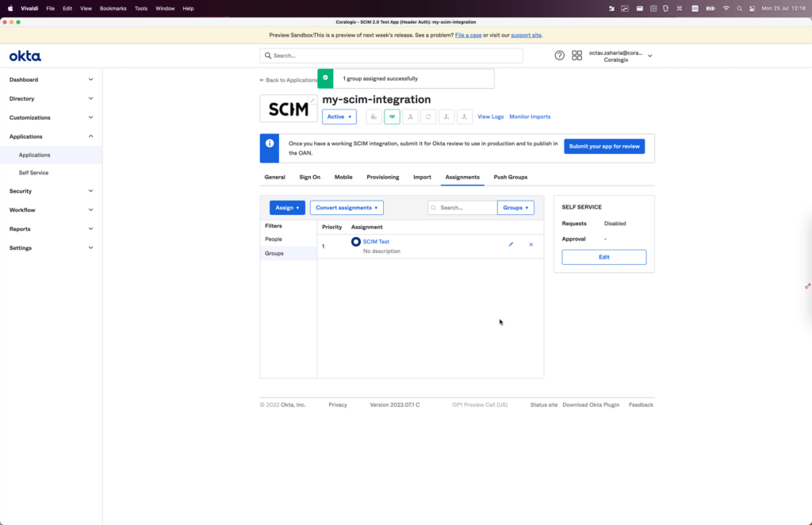Switch to the Push Groups tab
This screenshot has width=812, height=525.
click(511, 177)
